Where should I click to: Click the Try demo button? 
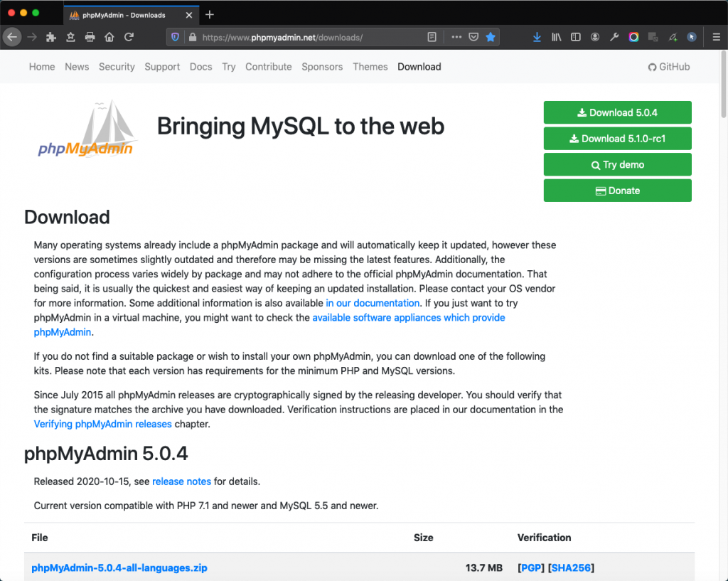618,164
